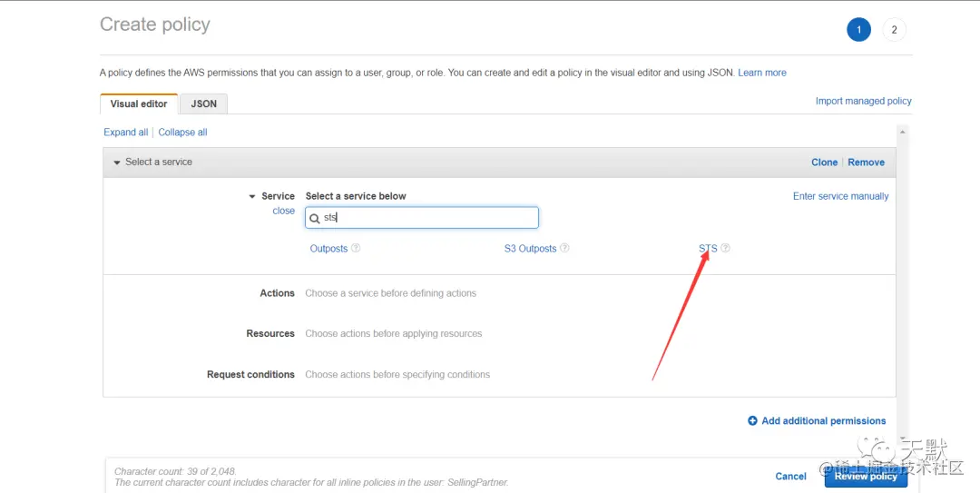The width and height of the screenshot is (980, 493).
Task: Click 'Choose actions before applying resources' text
Action: click(394, 333)
